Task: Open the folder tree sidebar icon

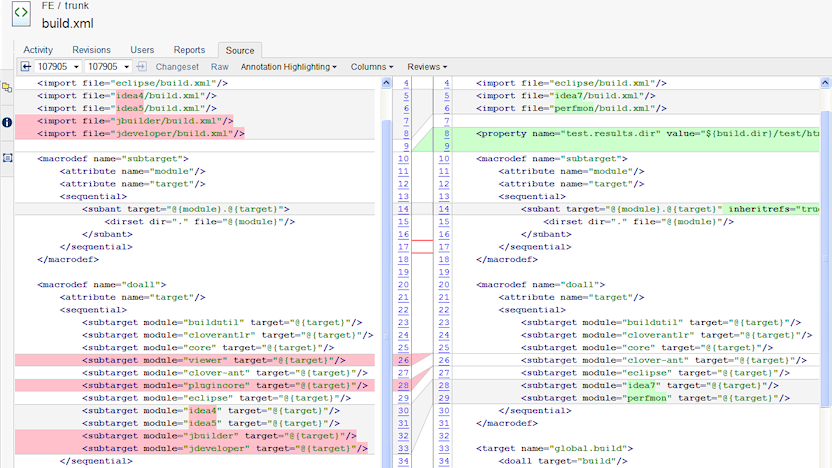Action: (7, 88)
